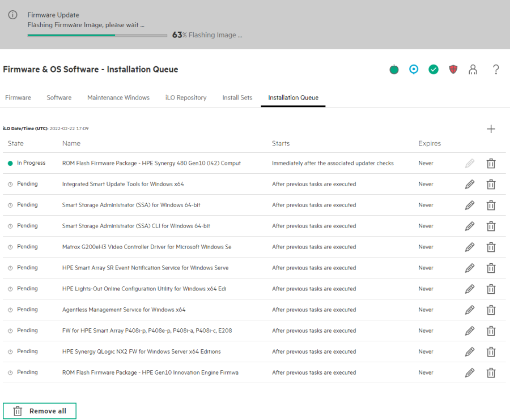The image size is (510, 420).
Task: Click the red security shield icon
Action: coord(453,70)
